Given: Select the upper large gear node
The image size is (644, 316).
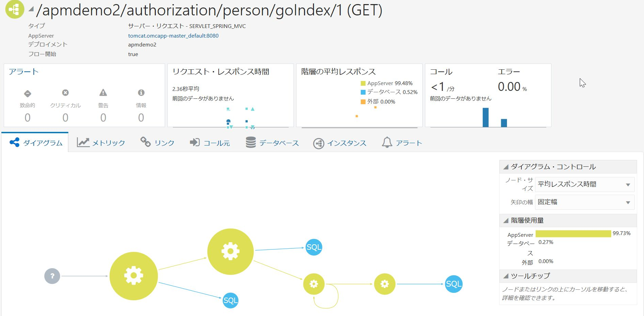Looking at the screenshot, I should pyautogui.click(x=231, y=251).
